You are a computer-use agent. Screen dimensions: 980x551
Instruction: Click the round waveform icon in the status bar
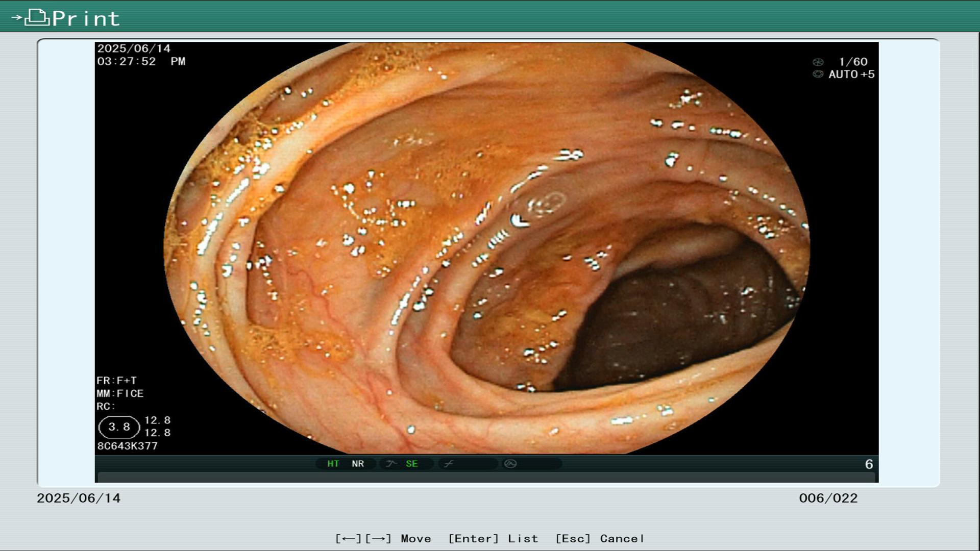coord(510,464)
